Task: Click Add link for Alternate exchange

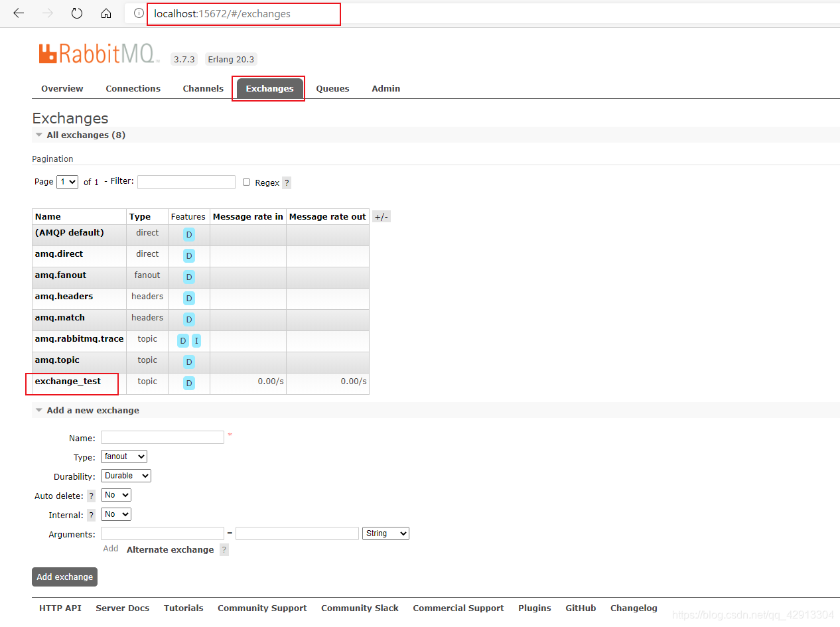Action: [111, 549]
